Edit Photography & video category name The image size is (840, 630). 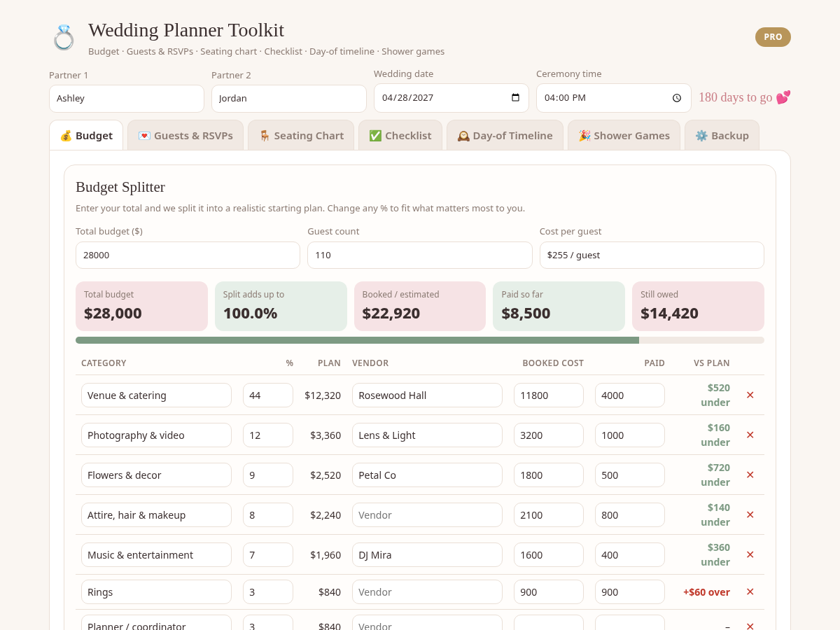(x=156, y=435)
